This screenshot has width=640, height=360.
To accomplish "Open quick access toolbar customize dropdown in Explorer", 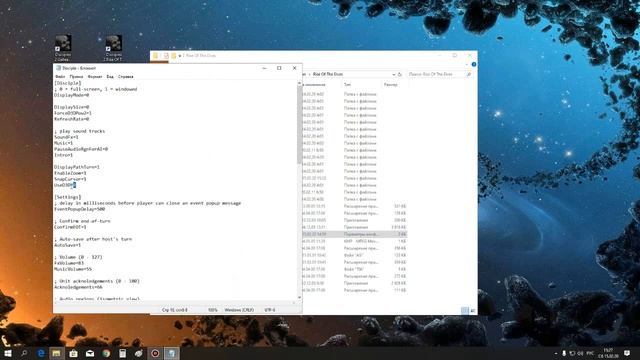I will point(180,56).
